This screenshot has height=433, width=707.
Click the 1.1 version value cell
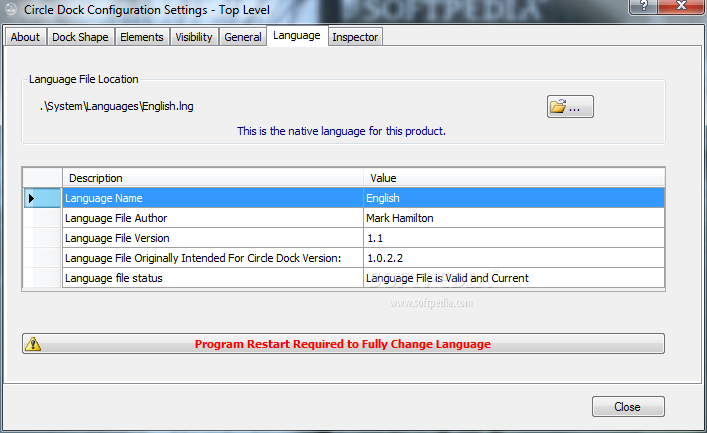514,238
